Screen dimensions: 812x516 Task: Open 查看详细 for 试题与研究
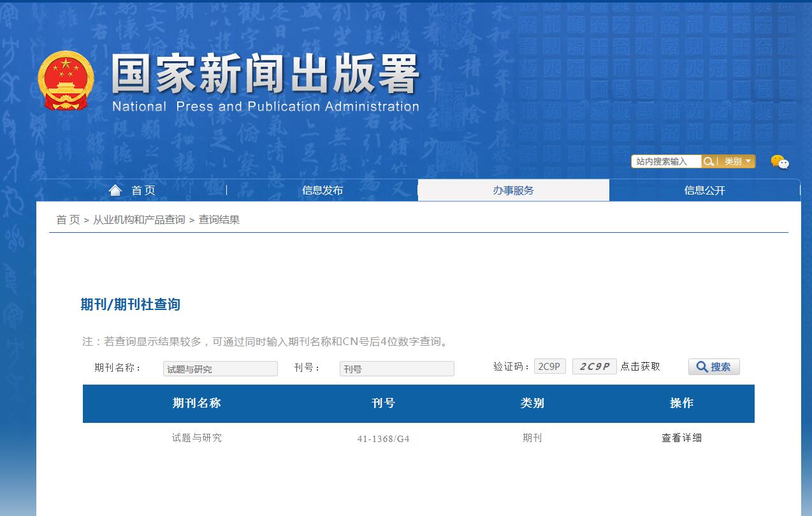(x=681, y=438)
